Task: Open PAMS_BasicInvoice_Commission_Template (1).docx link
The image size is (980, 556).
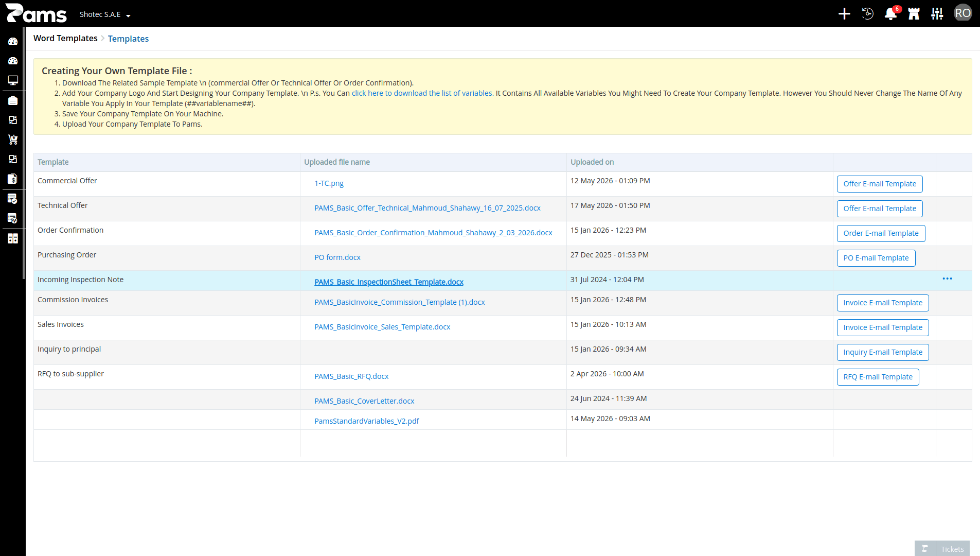Action: point(400,302)
